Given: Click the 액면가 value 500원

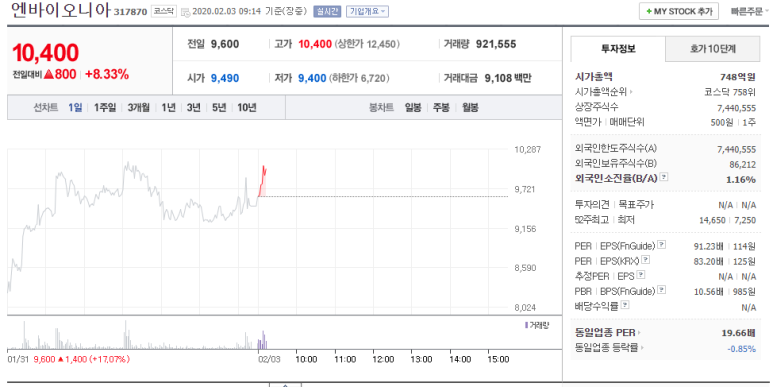Looking at the screenshot, I should pos(722,122).
